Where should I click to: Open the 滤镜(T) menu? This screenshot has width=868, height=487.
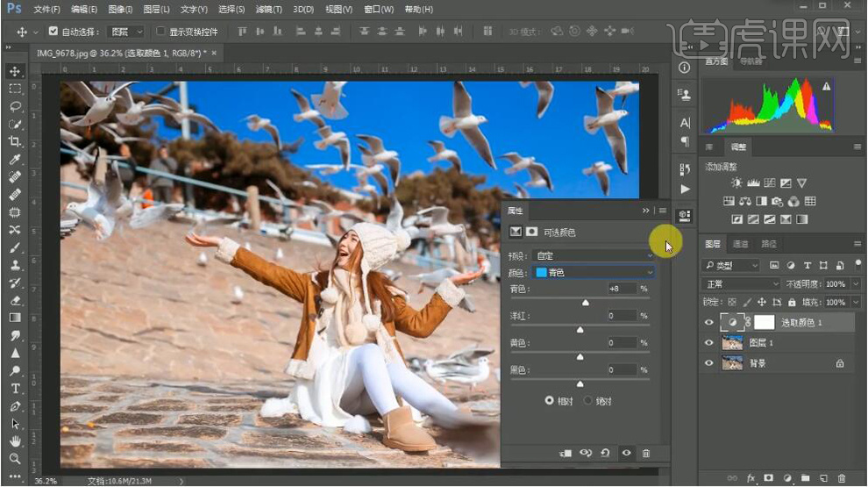(x=268, y=9)
